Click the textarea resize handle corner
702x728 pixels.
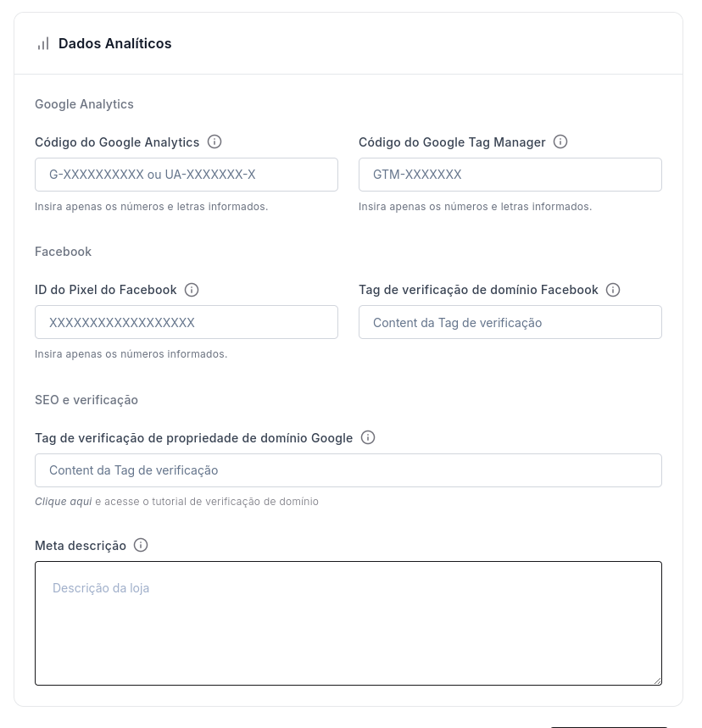click(x=657, y=681)
